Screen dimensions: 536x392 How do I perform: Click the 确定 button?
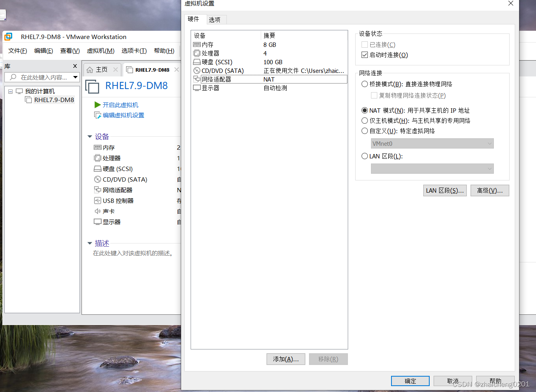(410, 381)
